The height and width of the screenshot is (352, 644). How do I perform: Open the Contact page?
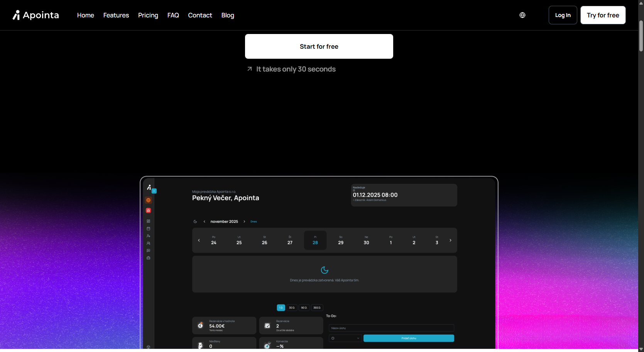tap(200, 15)
